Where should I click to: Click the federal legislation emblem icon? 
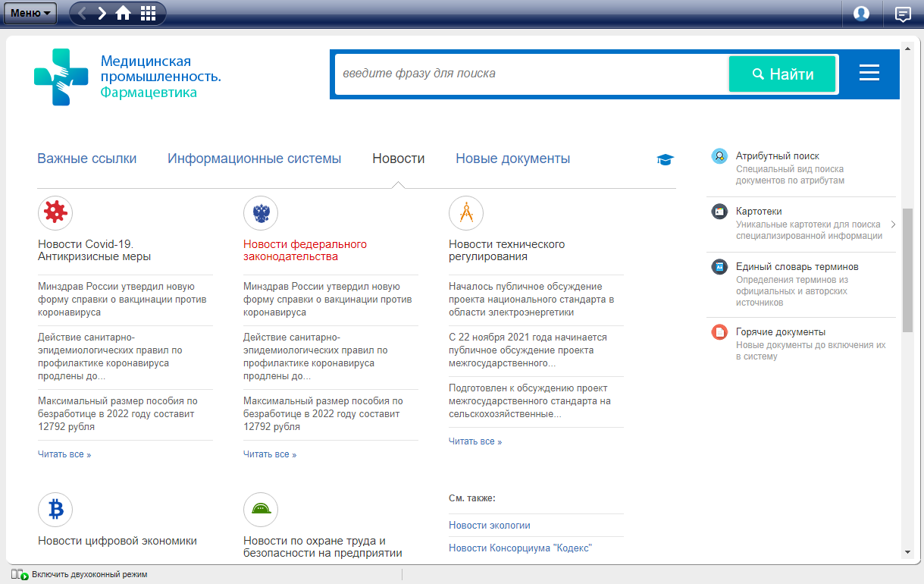pyautogui.click(x=261, y=213)
